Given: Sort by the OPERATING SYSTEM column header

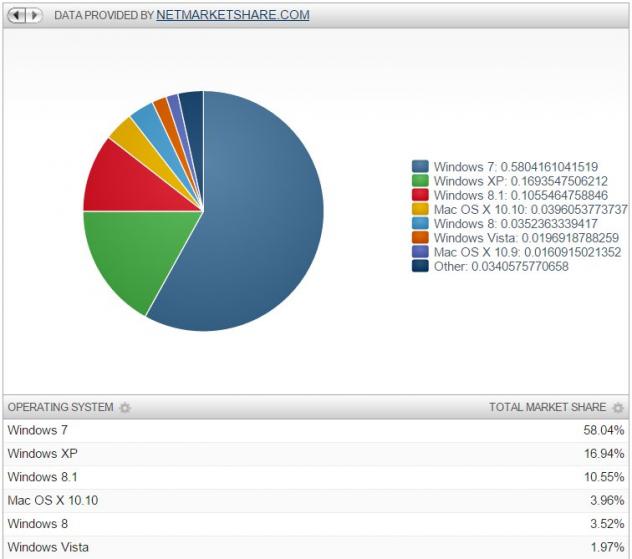Looking at the screenshot, I should 60,408.
